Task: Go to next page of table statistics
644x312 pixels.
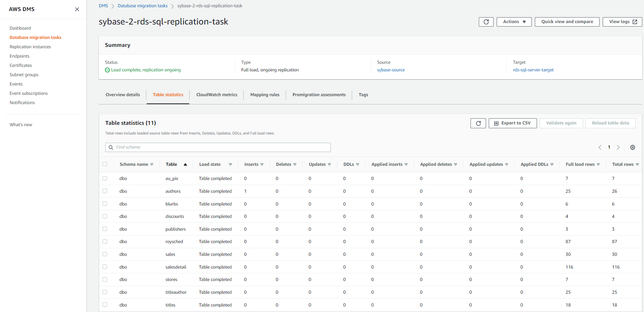Action: point(618,147)
